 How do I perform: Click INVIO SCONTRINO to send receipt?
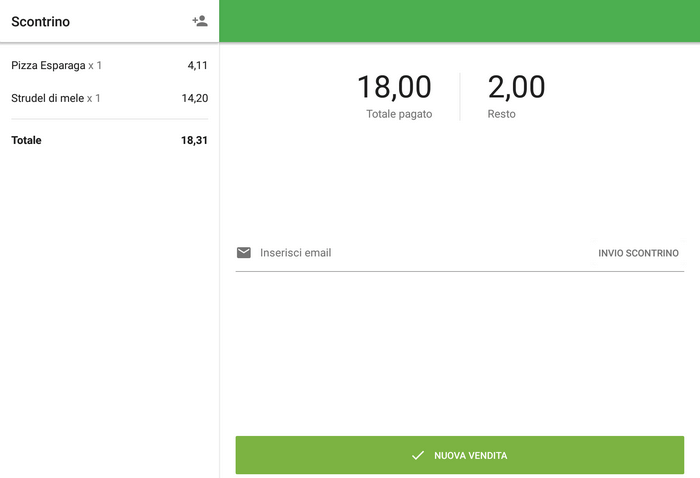(x=638, y=253)
